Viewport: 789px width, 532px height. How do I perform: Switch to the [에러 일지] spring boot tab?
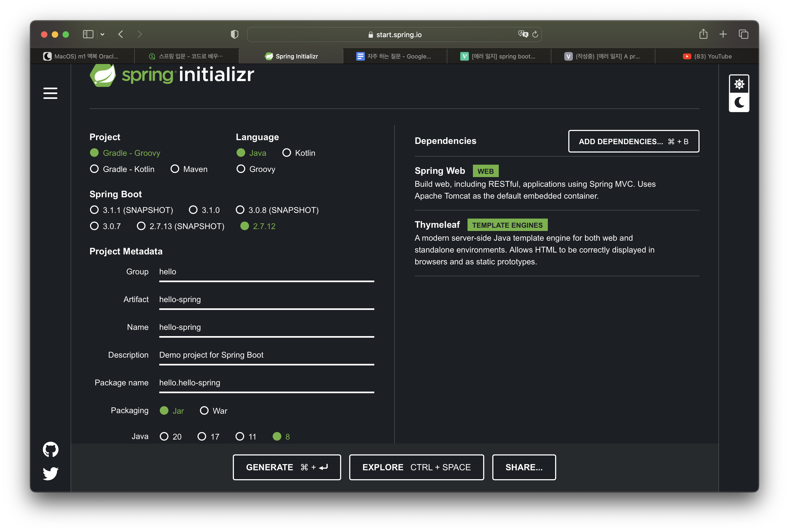pos(499,56)
